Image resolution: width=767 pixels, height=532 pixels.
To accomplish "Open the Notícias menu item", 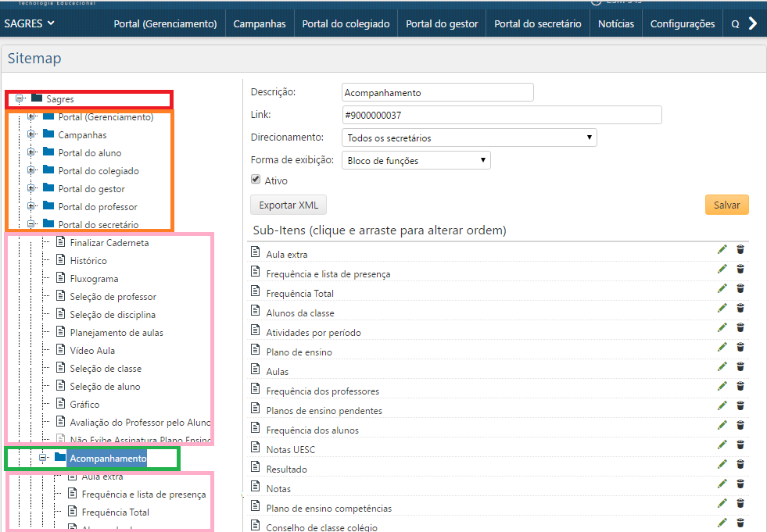I will (x=615, y=23).
